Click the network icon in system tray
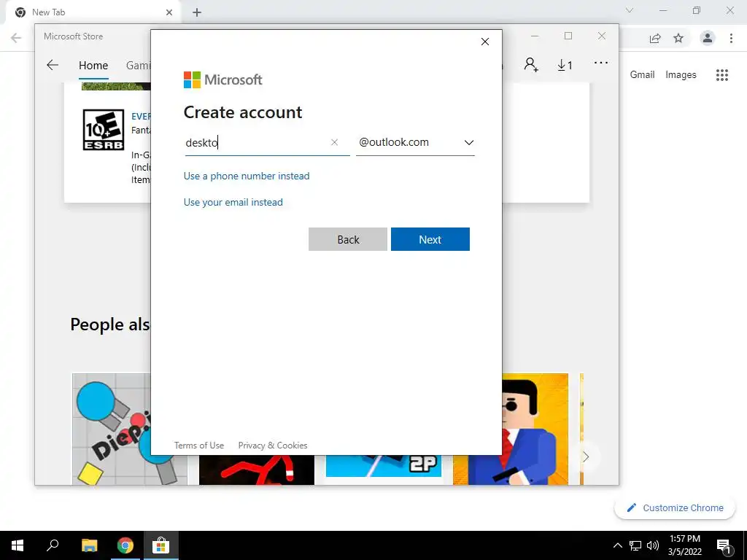 point(635,545)
